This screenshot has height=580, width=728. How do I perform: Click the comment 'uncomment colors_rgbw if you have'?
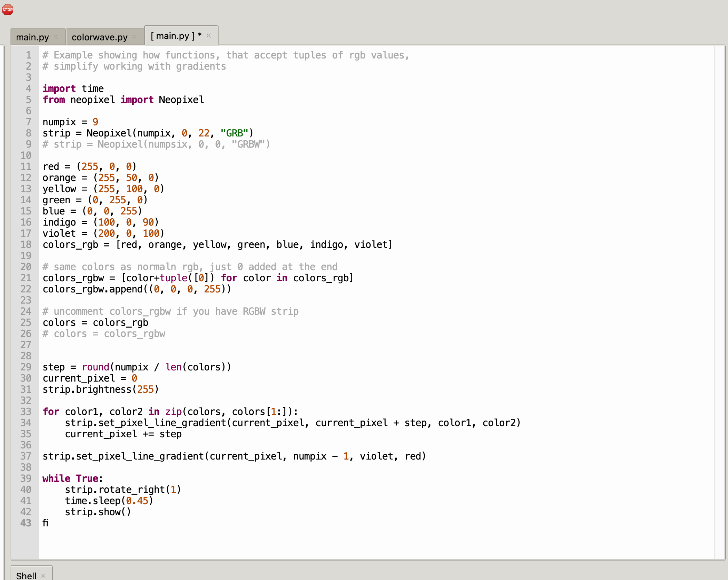[x=171, y=311]
